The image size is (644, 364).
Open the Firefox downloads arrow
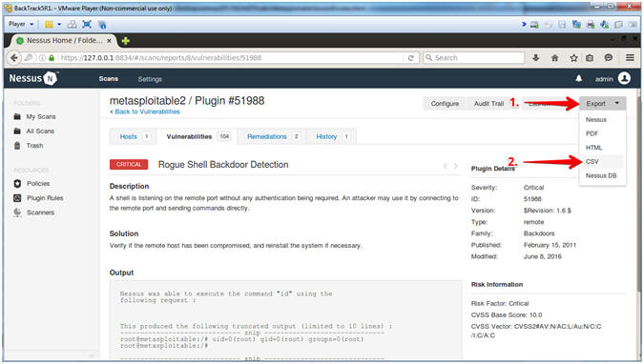point(535,58)
